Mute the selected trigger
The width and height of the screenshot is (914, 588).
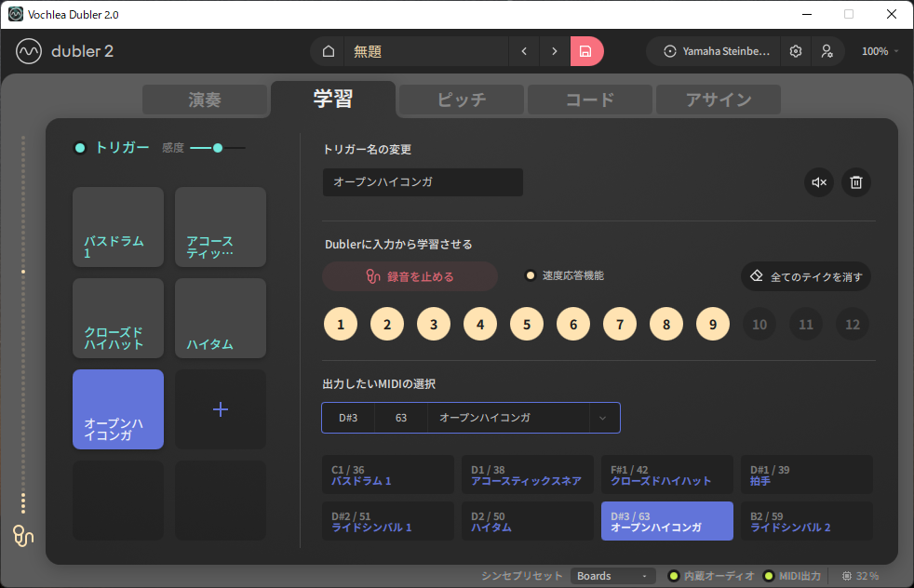[x=819, y=182]
